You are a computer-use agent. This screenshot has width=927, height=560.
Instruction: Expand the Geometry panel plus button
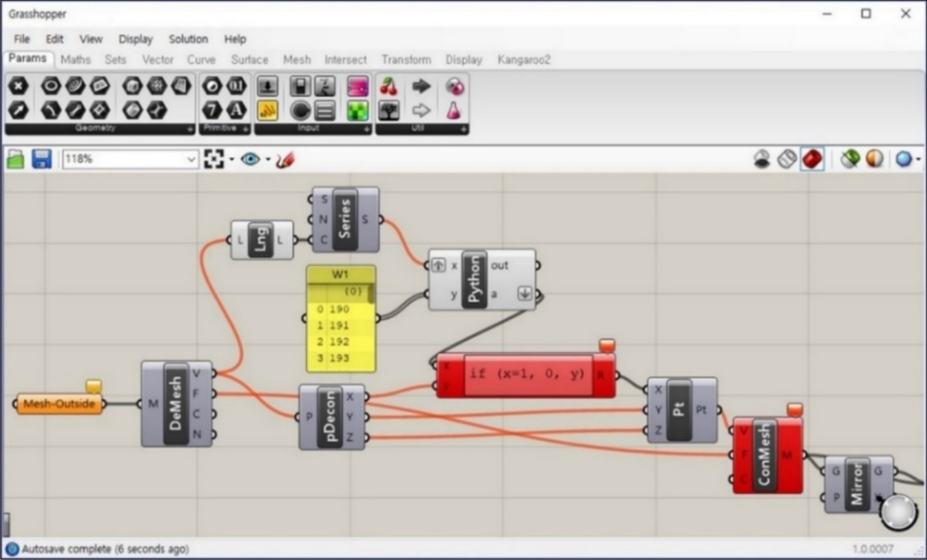tap(191, 130)
